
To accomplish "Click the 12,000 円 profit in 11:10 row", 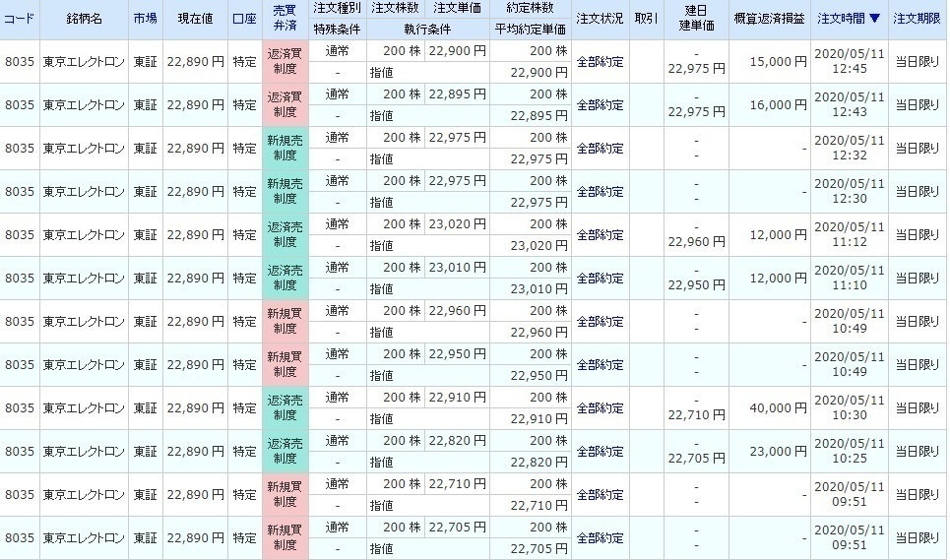I will point(778,278).
